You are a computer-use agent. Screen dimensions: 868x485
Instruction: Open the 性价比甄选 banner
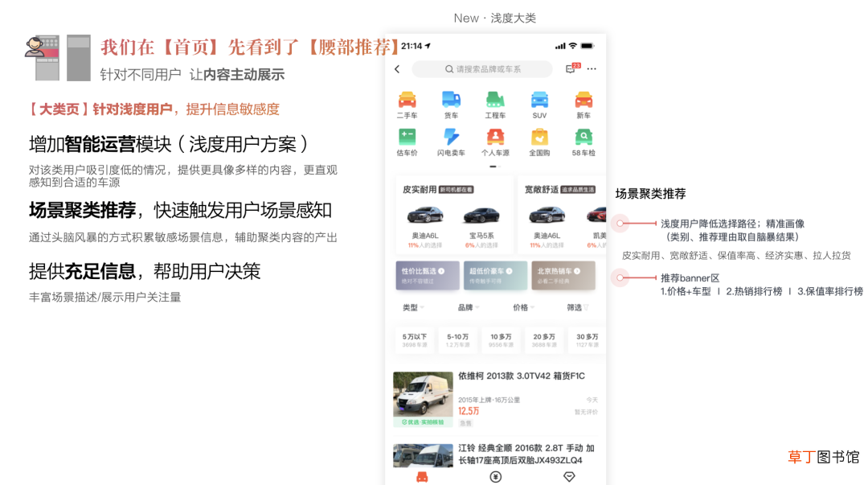[428, 276]
